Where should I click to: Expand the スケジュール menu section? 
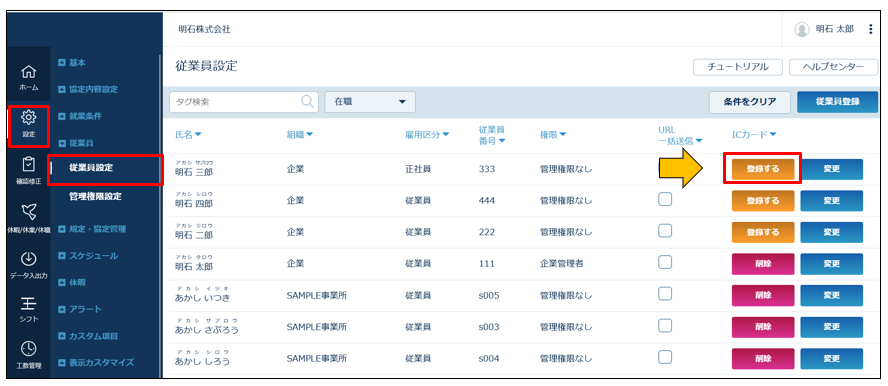(88, 256)
